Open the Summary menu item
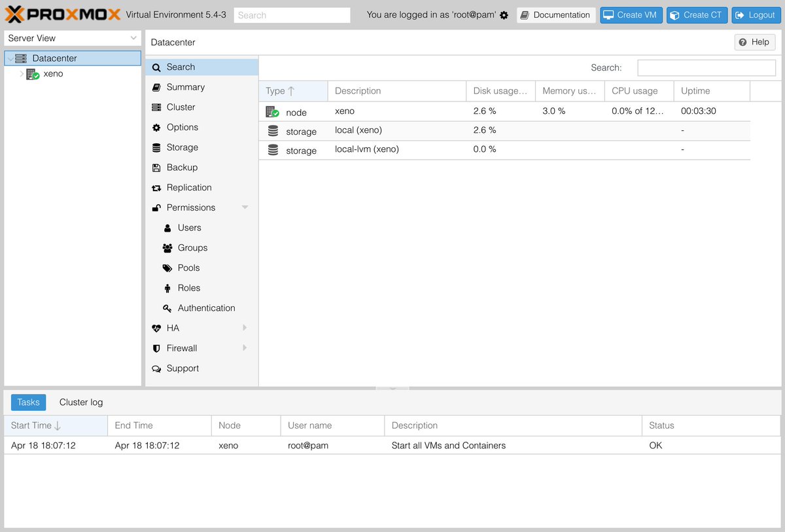This screenshot has height=532, width=785. 185,87
